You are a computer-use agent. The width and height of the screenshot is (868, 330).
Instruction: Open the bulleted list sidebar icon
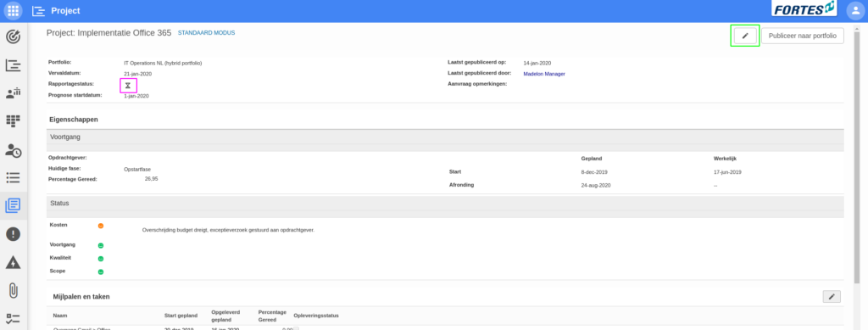tap(14, 178)
